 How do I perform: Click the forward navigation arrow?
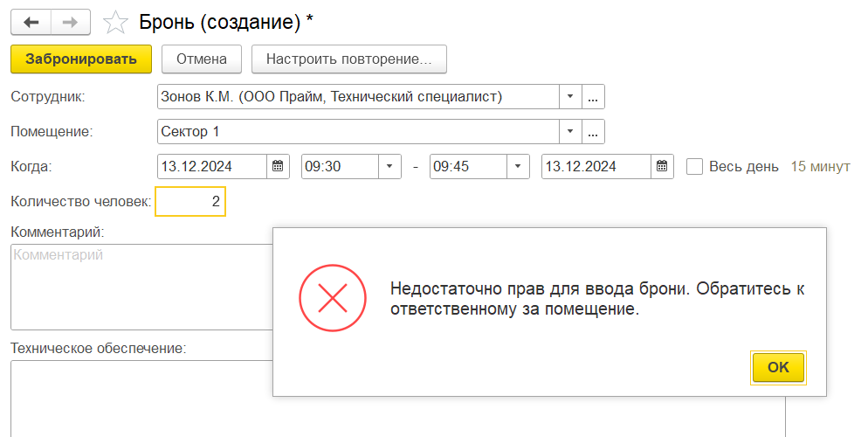72,23
